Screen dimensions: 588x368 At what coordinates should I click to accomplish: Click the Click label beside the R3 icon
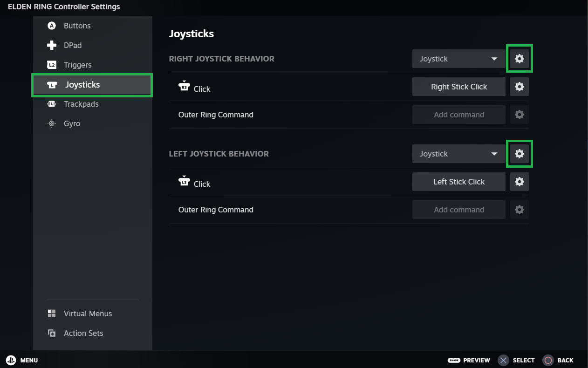pyautogui.click(x=202, y=89)
